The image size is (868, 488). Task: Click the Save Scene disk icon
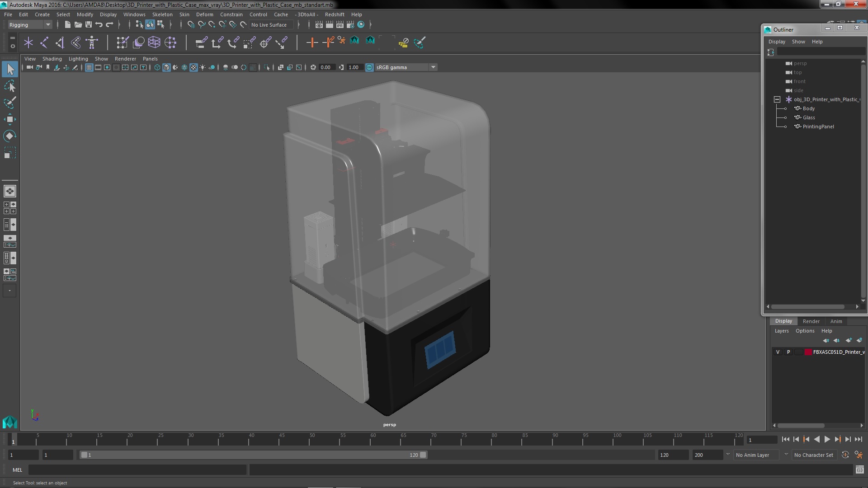click(x=89, y=25)
